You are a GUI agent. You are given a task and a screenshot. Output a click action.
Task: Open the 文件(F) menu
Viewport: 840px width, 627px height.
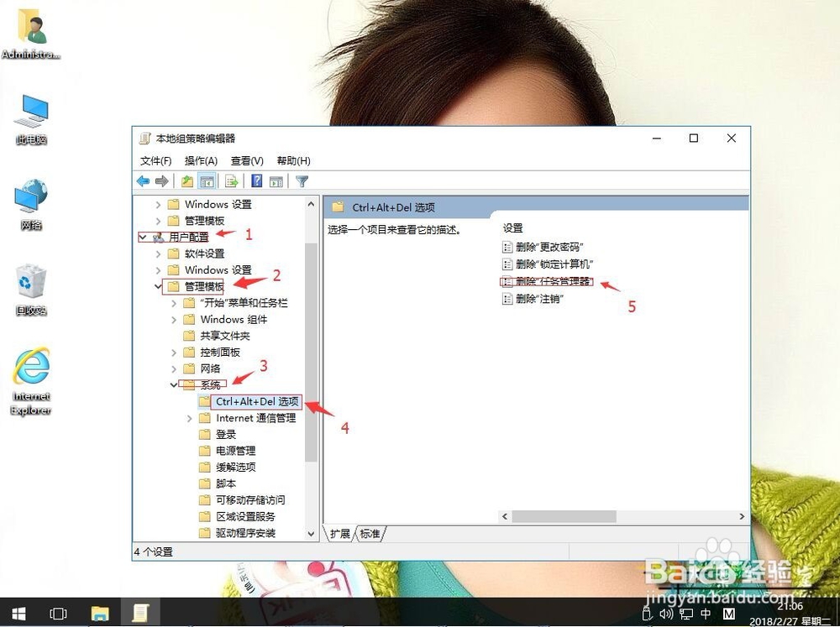click(x=155, y=160)
